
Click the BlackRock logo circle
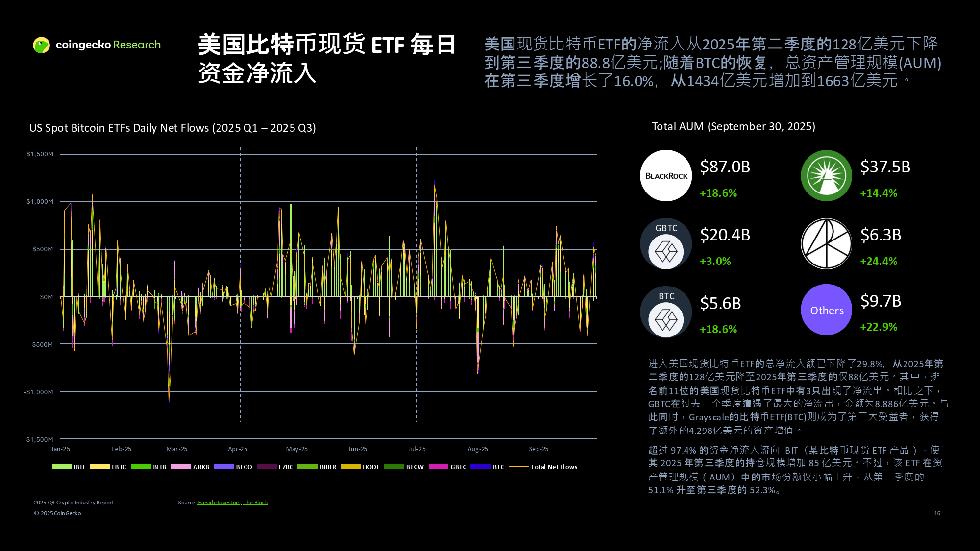(x=666, y=176)
